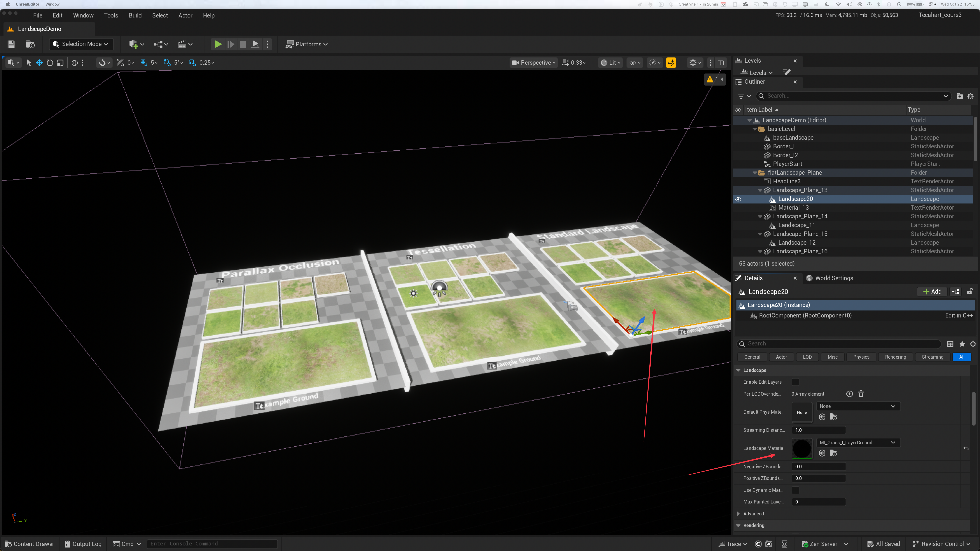Reset Landscape Material to default value
The image size is (980, 551).
(966, 448)
